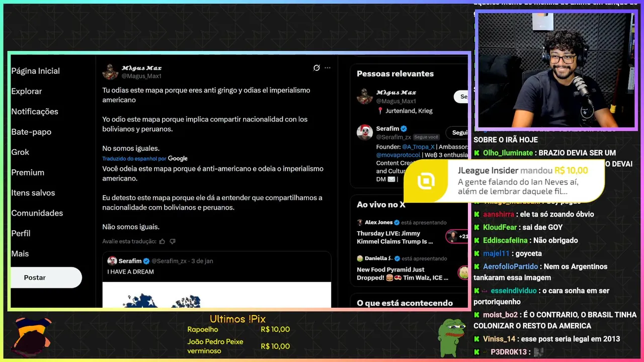Click Serafim verified badge in quoted post
The width and height of the screenshot is (644, 362).
(146, 261)
